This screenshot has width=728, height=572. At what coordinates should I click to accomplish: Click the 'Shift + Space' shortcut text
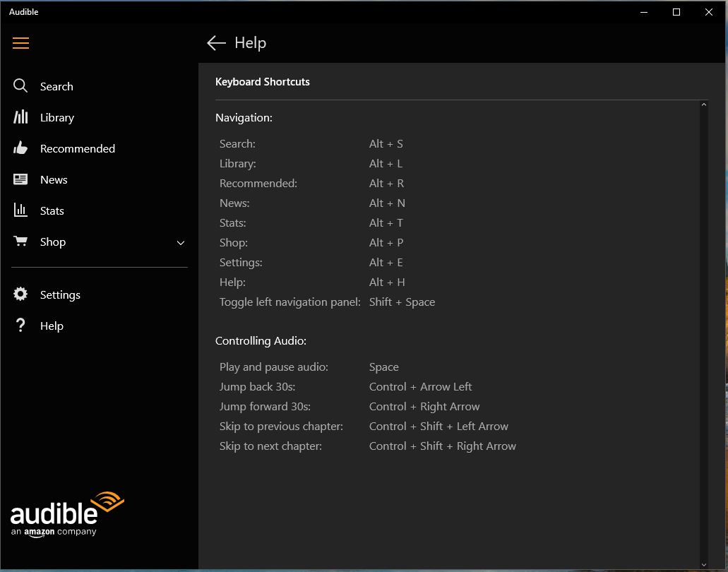click(x=402, y=302)
